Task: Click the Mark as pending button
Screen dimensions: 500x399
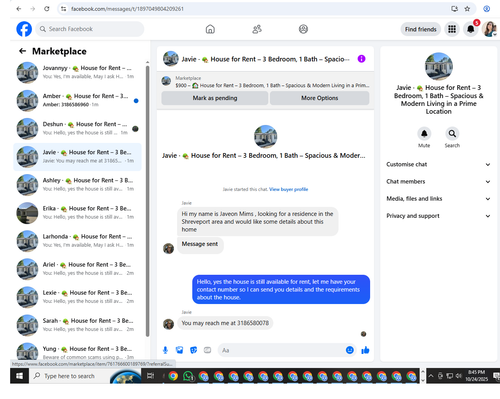Action: pos(215,98)
